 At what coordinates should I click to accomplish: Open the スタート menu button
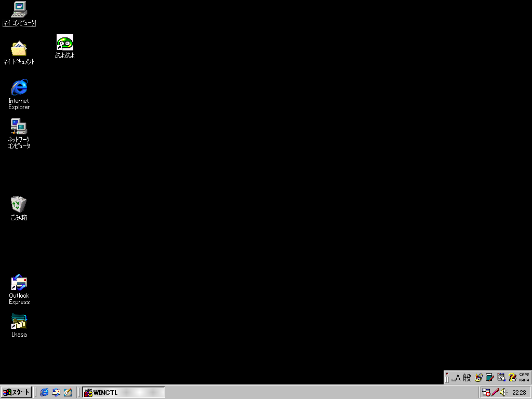point(16,393)
